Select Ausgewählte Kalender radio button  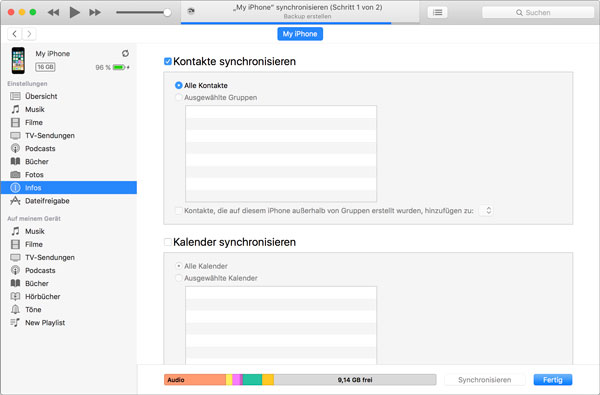(178, 278)
